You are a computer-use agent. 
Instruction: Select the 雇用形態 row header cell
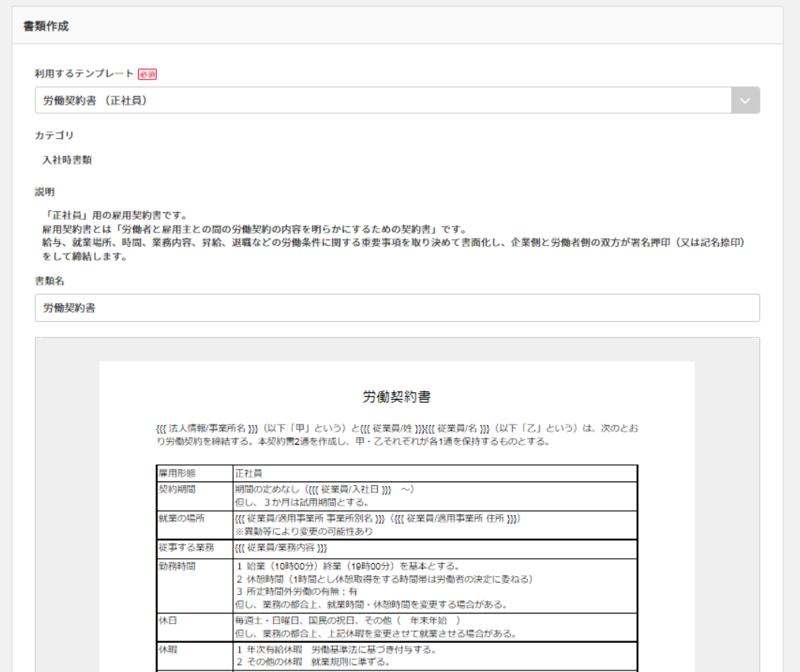194,473
